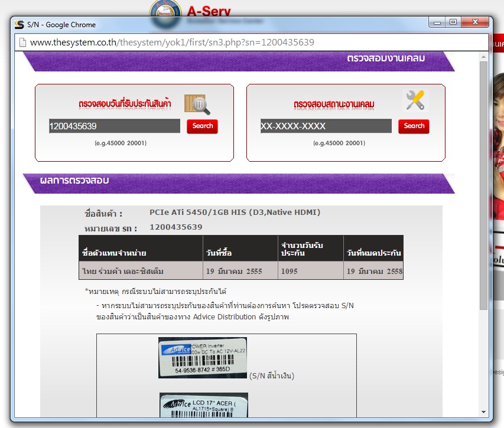This screenshot has height=428, width=504.
Task: Click the page icon in address bar
Action: 22,43
